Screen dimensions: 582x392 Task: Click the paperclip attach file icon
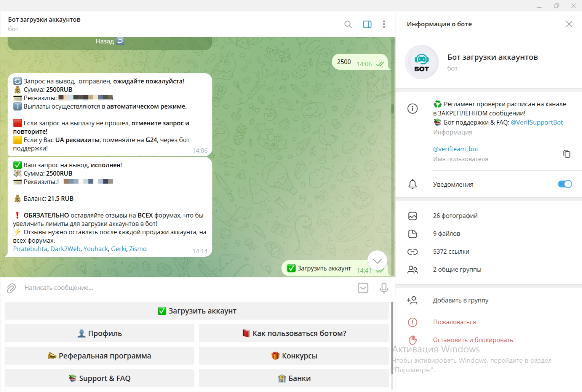[x=11, y=288]
